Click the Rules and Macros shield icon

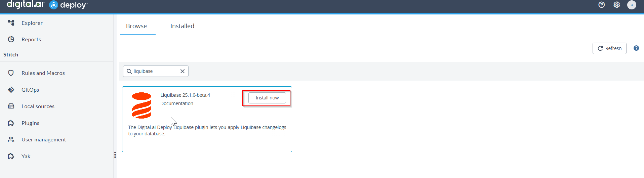coord(11,73)
